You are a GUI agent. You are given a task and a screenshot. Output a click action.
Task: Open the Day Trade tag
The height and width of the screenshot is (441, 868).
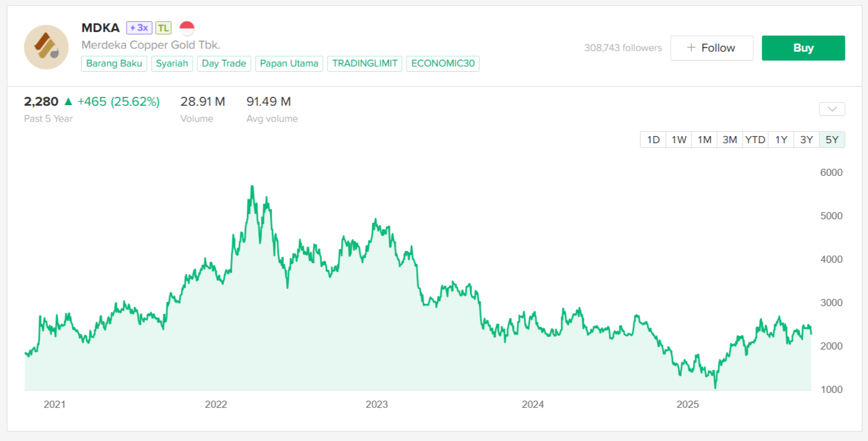click(224, 64)
